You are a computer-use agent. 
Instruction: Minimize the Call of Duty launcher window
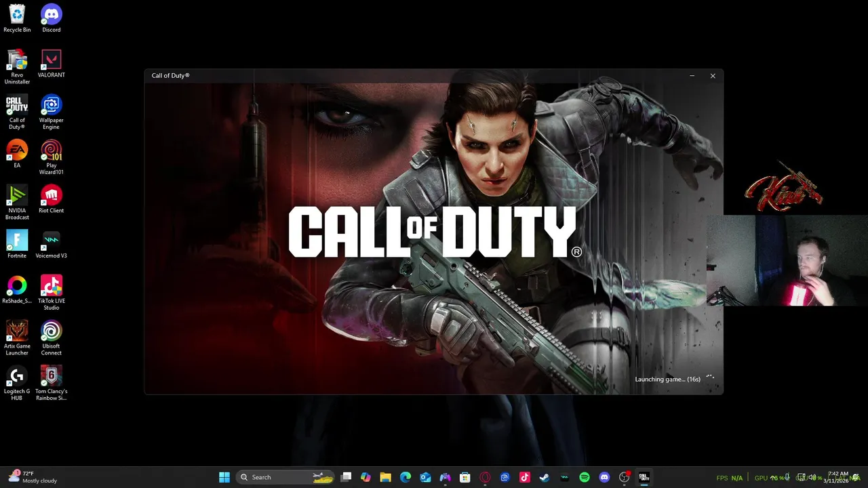pyautogui.click(x=692, y=76)
